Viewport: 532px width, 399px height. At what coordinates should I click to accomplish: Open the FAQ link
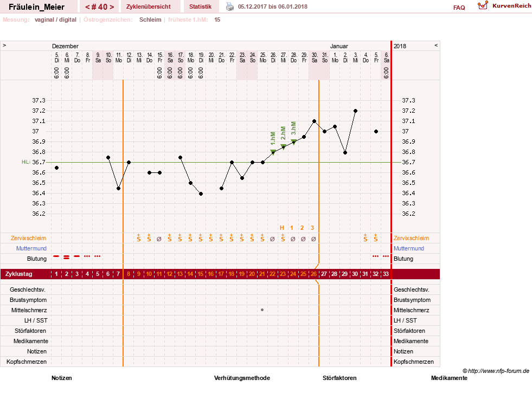459,8
